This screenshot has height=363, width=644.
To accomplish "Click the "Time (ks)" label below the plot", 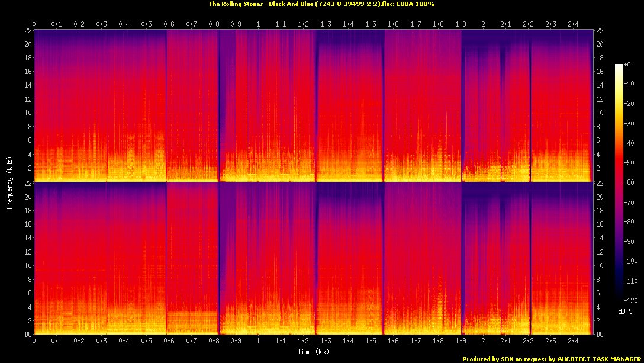I will pyautogui.click(x=313, y=352).
